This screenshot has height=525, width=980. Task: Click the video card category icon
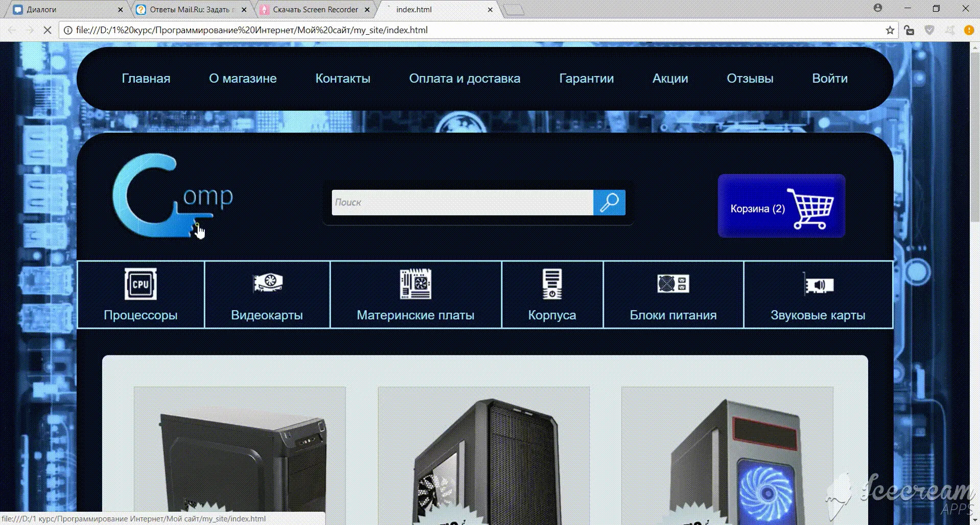click(x=268, y=282)
